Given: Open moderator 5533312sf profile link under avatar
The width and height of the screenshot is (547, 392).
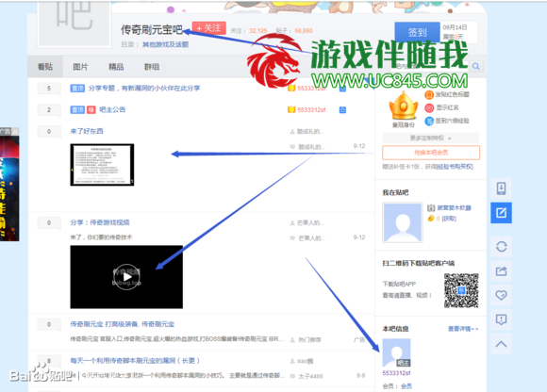Looking at the screenshot, I should [396, 373].
